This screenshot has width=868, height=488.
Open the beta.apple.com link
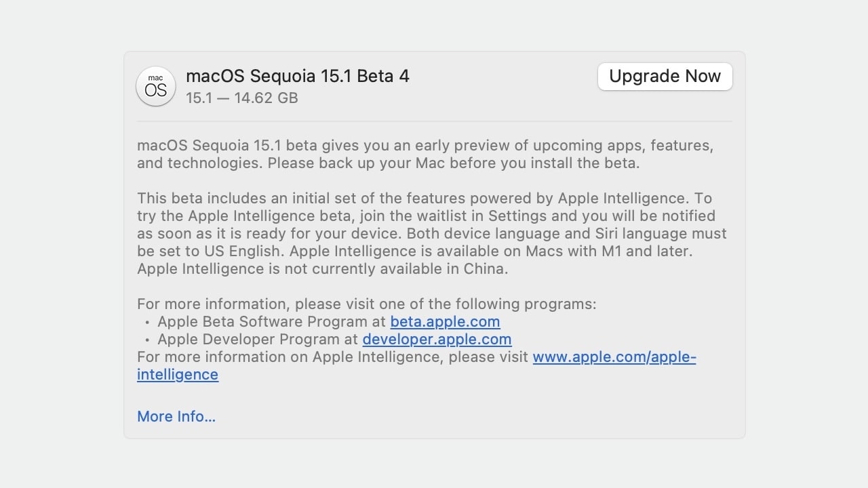(x=445, y=322)
